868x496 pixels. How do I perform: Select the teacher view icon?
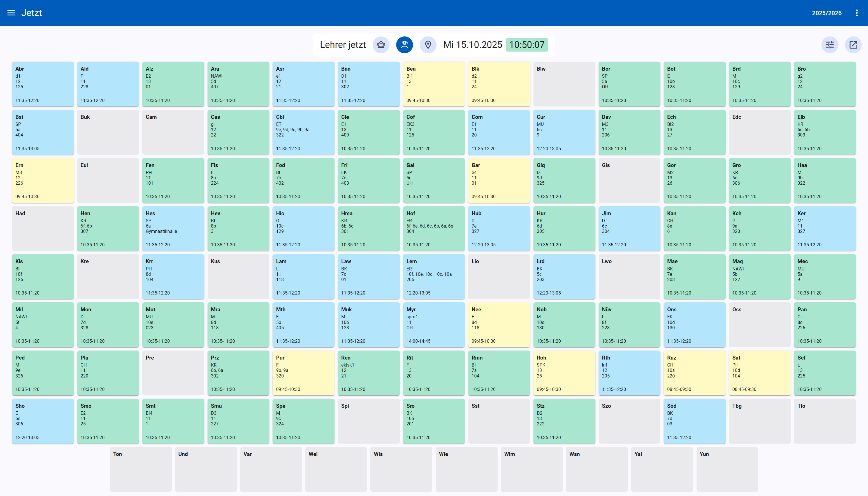coord(404,45)
